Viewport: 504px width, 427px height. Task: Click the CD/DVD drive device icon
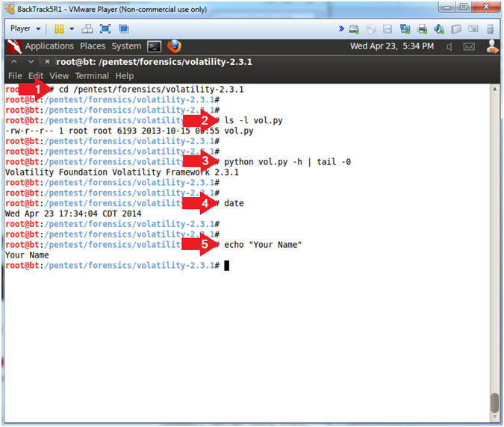tap(371, 29)
